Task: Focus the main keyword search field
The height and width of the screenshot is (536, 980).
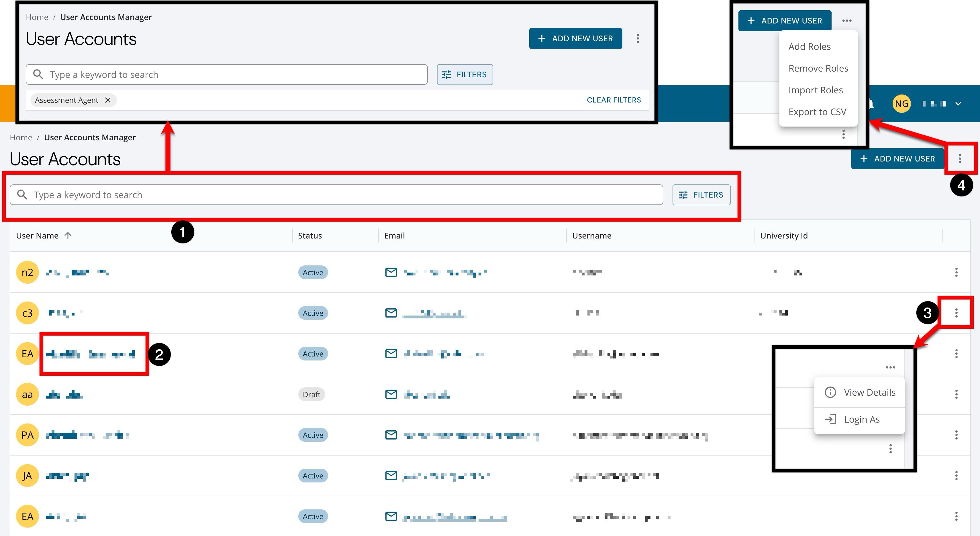Action: click(336, 195)
